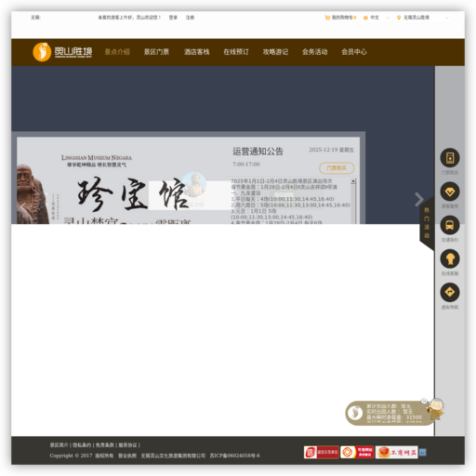Image resolution: width=476 pixels, height=476 pixels.
Task: Click the 登录 login link
Action: (173, 18)
